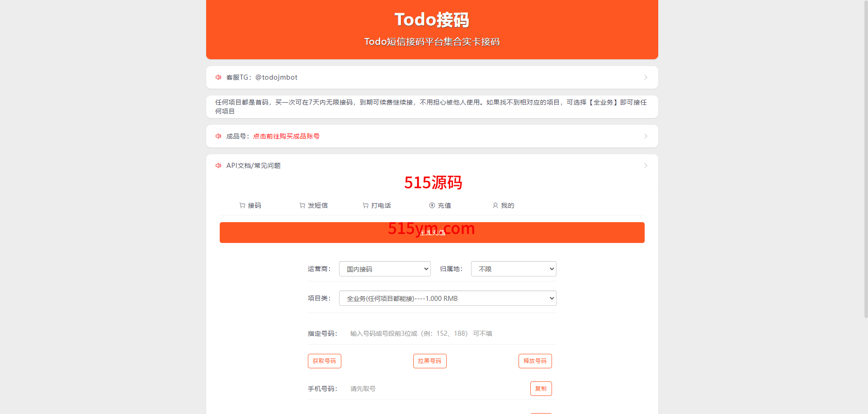This screenshot has height=414, width=868.
Task: Click the speaker icon beside API文档
Action: (218, 166)
